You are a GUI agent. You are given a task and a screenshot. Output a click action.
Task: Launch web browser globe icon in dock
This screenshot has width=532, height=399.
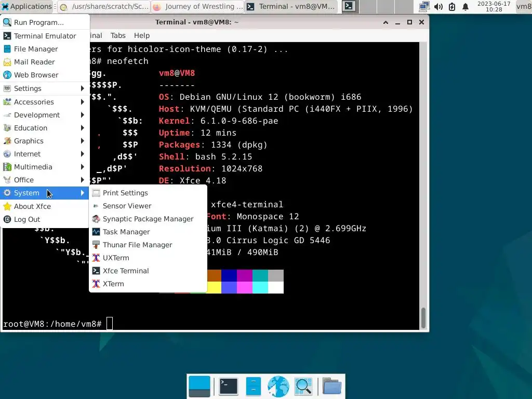tap(278, 387)
